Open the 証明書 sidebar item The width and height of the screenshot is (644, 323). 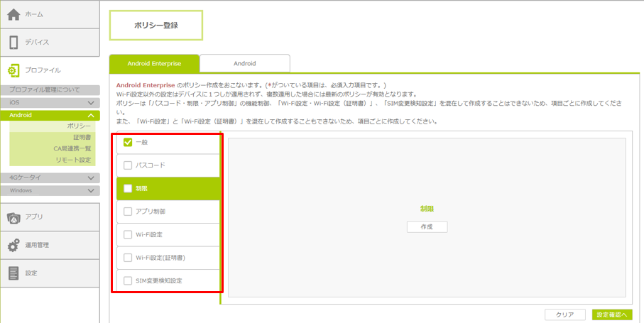82,137
